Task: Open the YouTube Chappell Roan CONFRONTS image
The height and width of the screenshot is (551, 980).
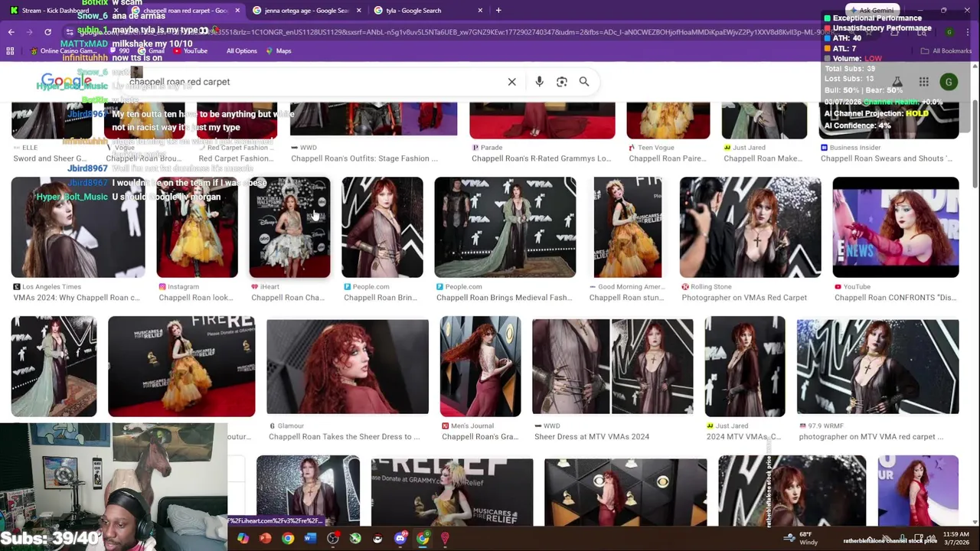Action: coord(896,227)
